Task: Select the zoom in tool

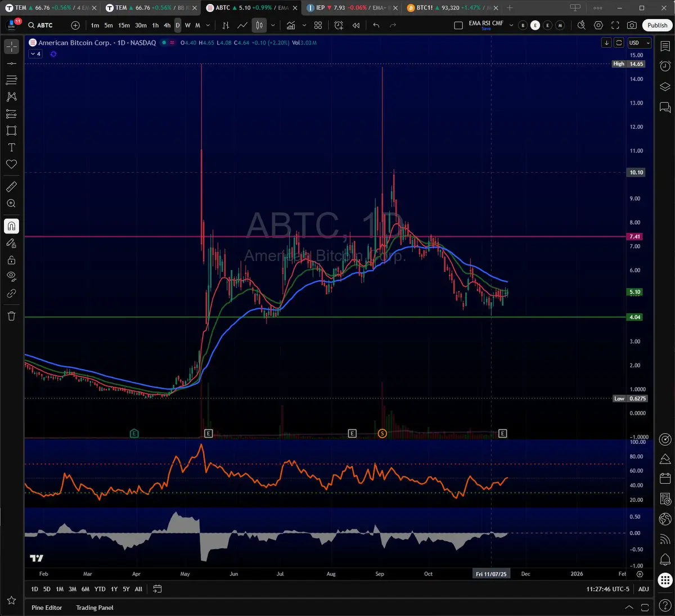Action: (11, 204)
